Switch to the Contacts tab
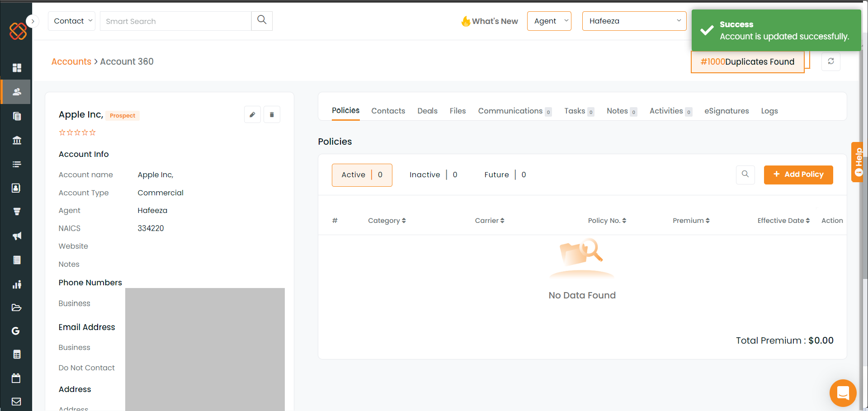This screenshot has height=411, width=868. (388, 111)
